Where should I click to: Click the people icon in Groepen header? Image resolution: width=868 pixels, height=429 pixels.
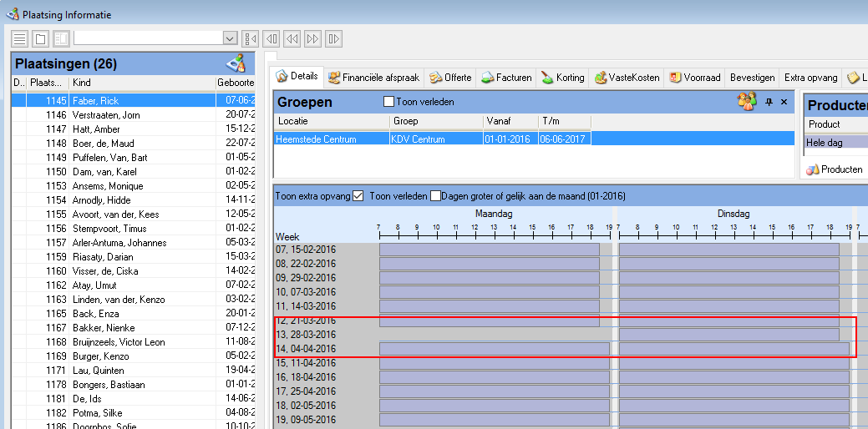(746, 102)
